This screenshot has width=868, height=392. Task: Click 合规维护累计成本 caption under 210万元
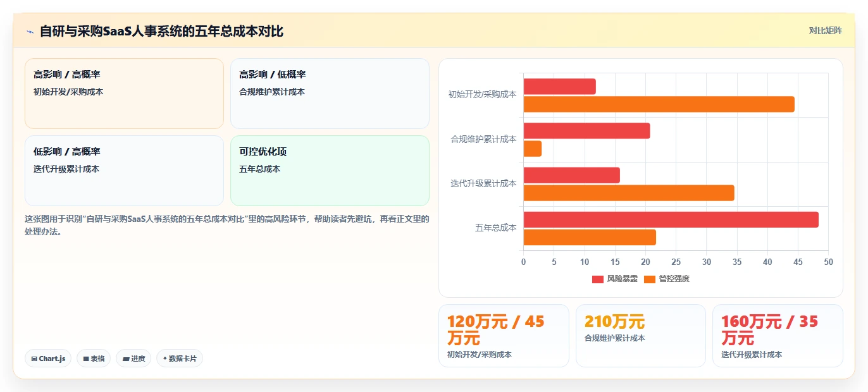tap(615, 338)
